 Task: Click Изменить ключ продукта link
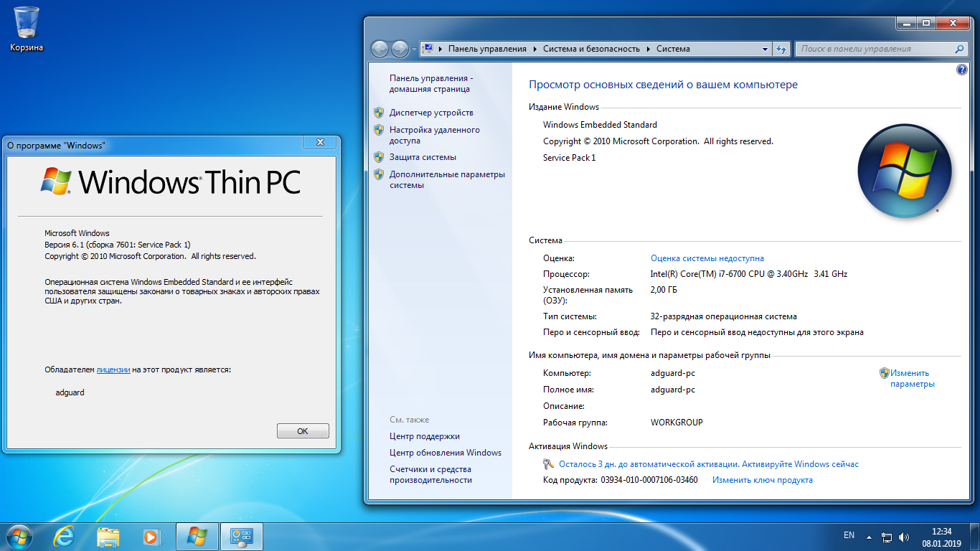tap(763, 480)
